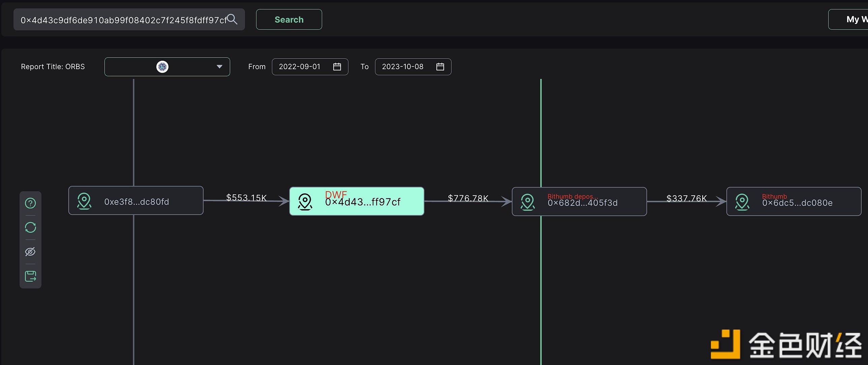Click the $553.15K transfer label

pyautogui.click(x=246, y=198)
